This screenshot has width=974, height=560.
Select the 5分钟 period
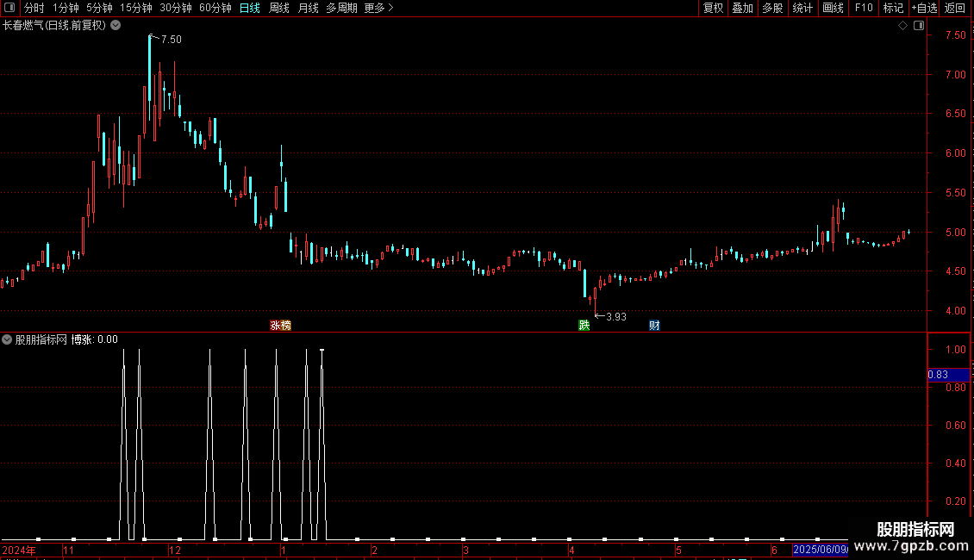point(99,8)
